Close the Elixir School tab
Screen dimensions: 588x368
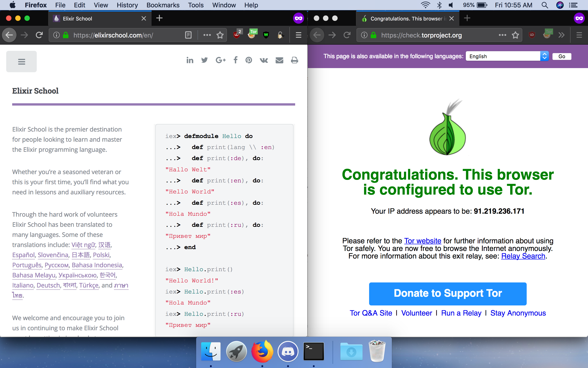coord(144,18)
